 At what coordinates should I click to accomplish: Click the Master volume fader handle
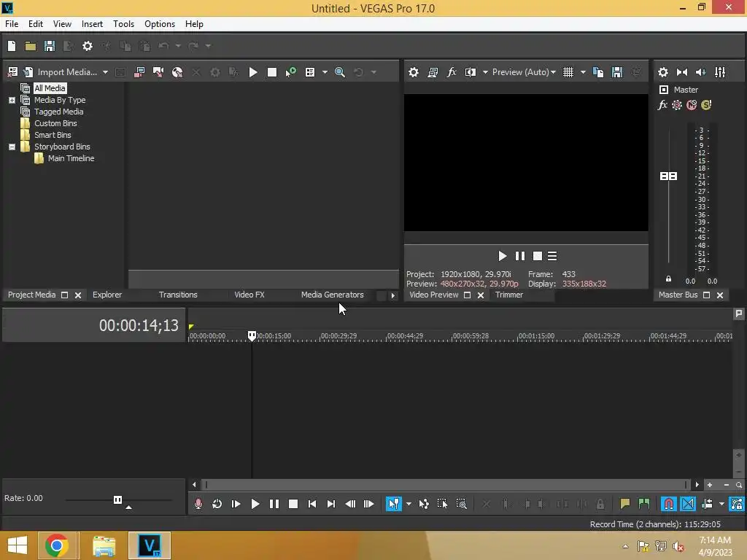pyautogui.click(x=668, y=176)
